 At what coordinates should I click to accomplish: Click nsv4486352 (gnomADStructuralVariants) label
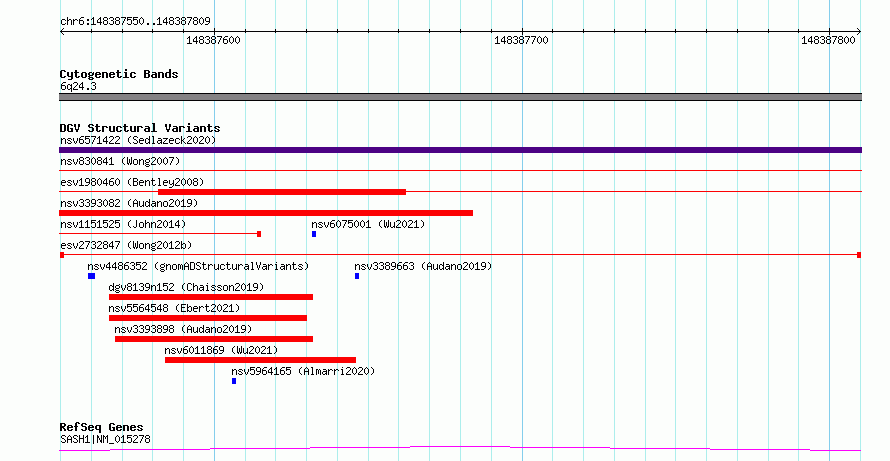point(198,266)
